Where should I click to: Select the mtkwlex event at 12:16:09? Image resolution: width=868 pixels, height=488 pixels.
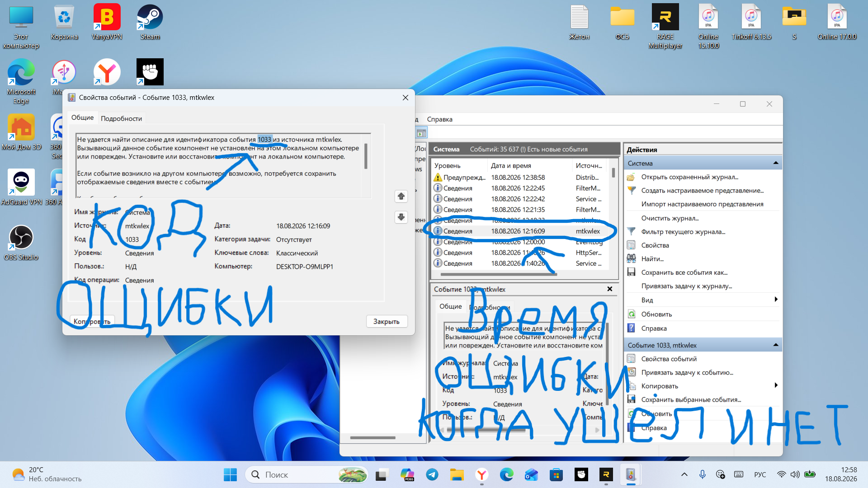[520, 231]
